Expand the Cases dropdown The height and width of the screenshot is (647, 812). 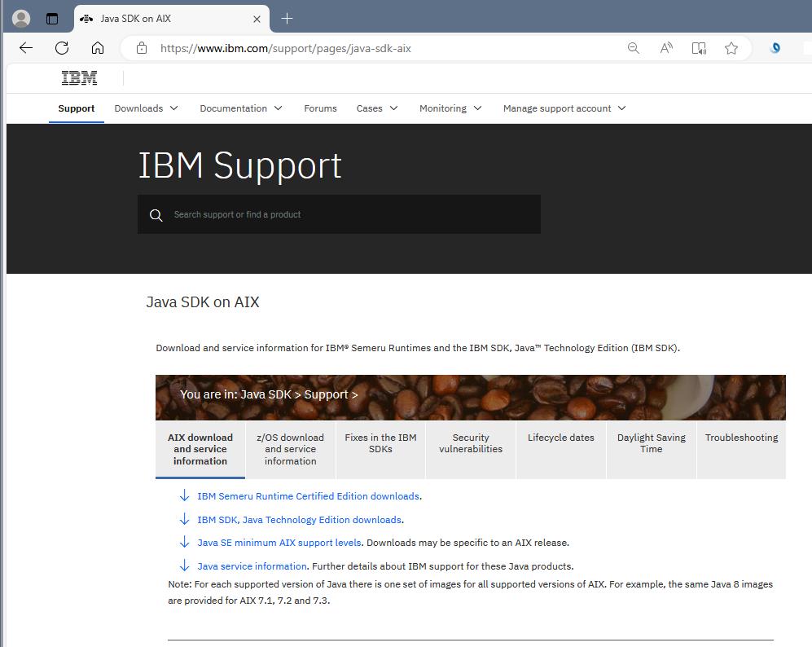pyautogui.click(x=377, y=108)
